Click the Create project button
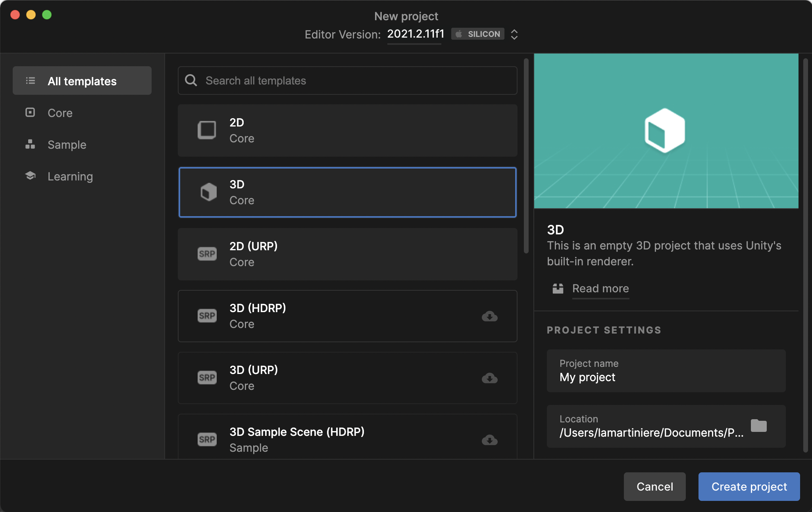Viewport: 812px width, 512px height. click(749, 487)
